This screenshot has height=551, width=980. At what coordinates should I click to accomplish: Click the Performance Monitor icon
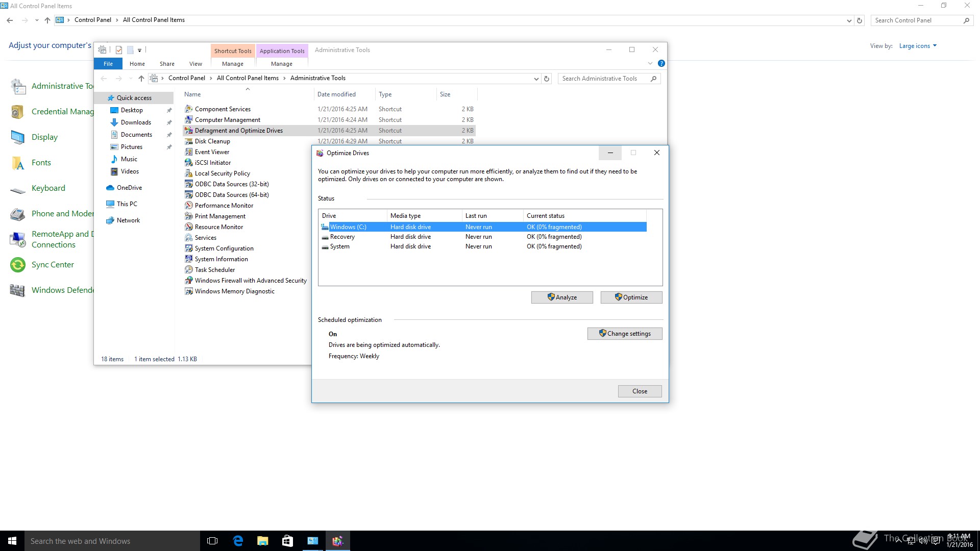(189, 206)
